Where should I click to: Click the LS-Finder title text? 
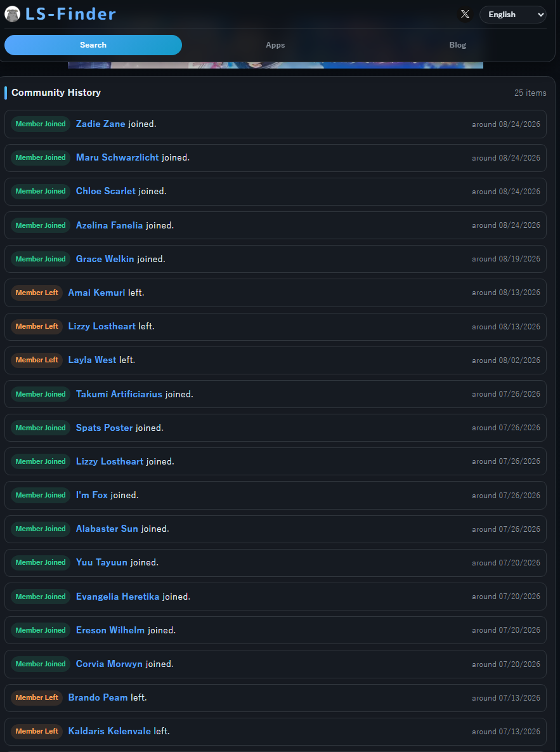pos(70,14)
